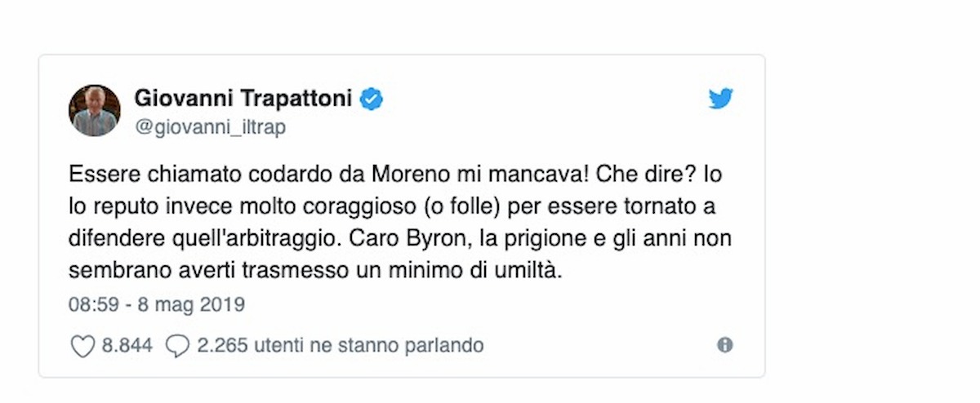This screenshot has height=403, width=980.
Task: Click the Giovanni Trapattoni display name
Action: (x=243, y=99)
